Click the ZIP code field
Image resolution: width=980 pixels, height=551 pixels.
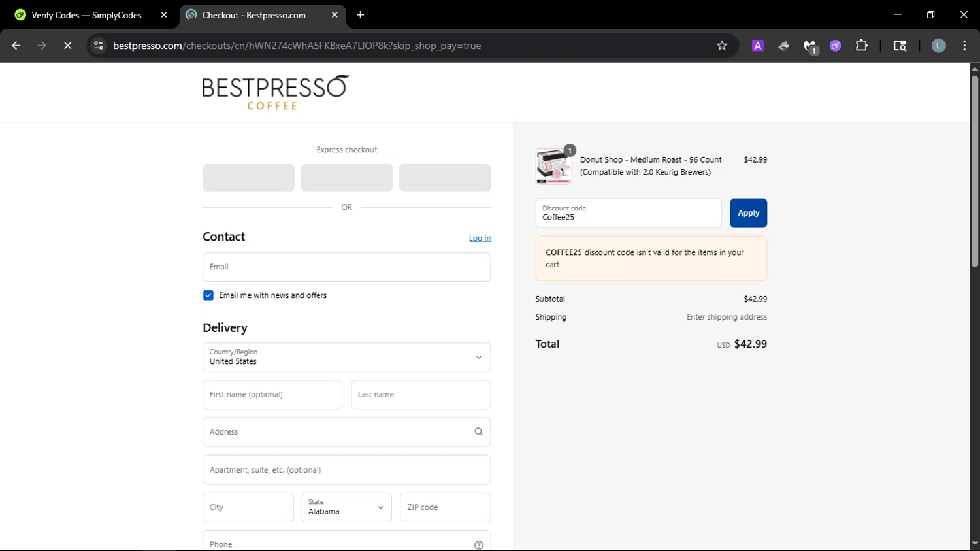pos(445,507)
